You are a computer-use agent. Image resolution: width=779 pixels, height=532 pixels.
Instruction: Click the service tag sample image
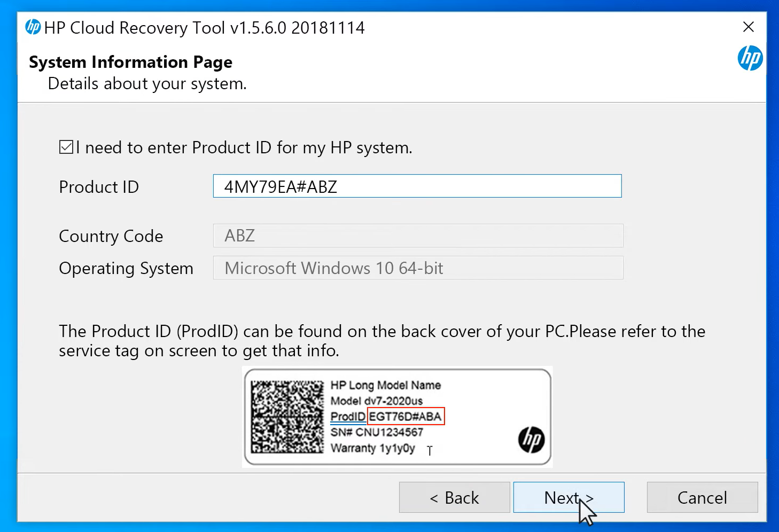click(398, 417)
